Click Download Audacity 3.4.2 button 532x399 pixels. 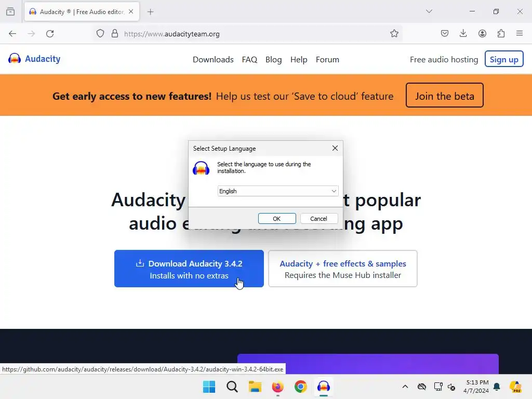pyautogui.click(x=189, y=269)
